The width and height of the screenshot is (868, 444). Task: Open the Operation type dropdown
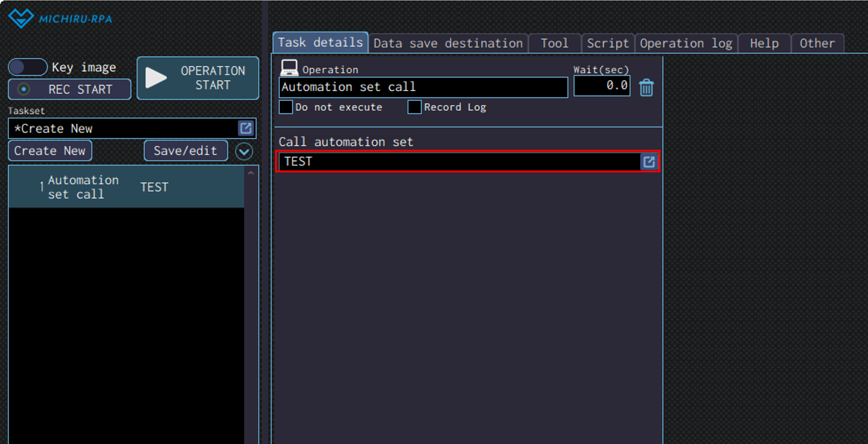pyautogui.click(x=423, y=87)
